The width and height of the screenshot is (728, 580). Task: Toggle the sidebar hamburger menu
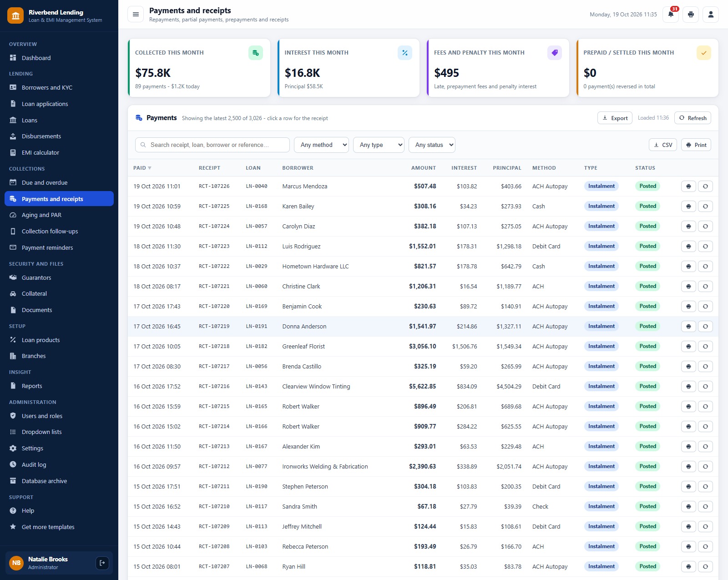tap(136, 15)
